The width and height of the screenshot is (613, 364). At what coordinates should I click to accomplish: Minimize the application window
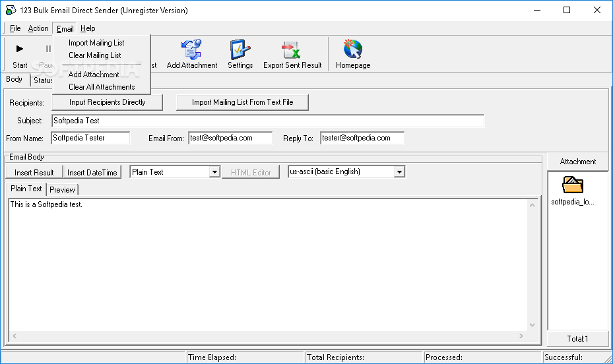pos(537,10)
